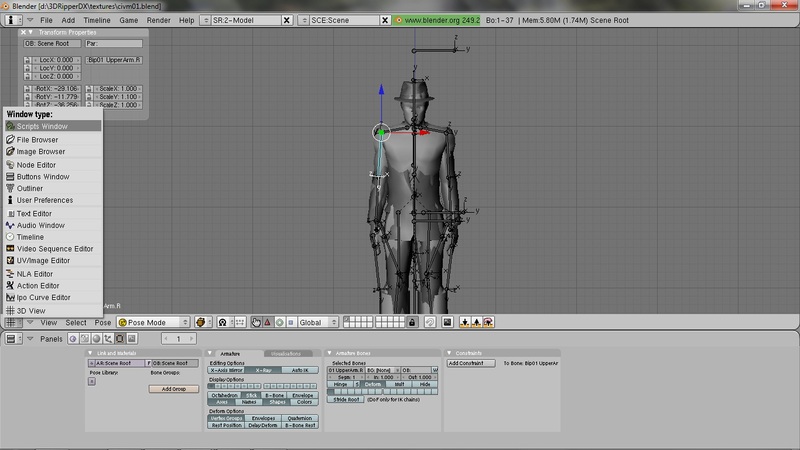Switch to the Scene context icon
Image resolution: width=800 pixels, height=450 pixels.
point(132,339)
